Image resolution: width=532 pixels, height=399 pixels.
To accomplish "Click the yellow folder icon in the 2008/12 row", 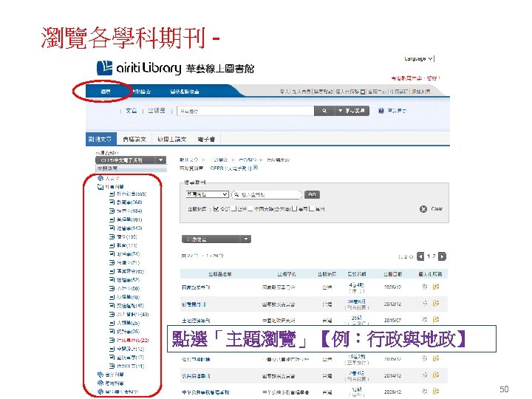I will 436,391.
